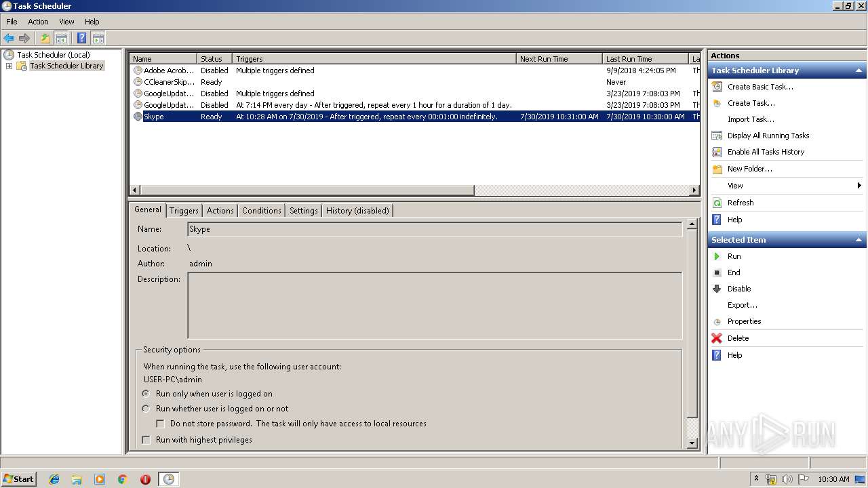End the selected Skype task
This screenshot has width=868, height=488.
[x=734, y=272]
